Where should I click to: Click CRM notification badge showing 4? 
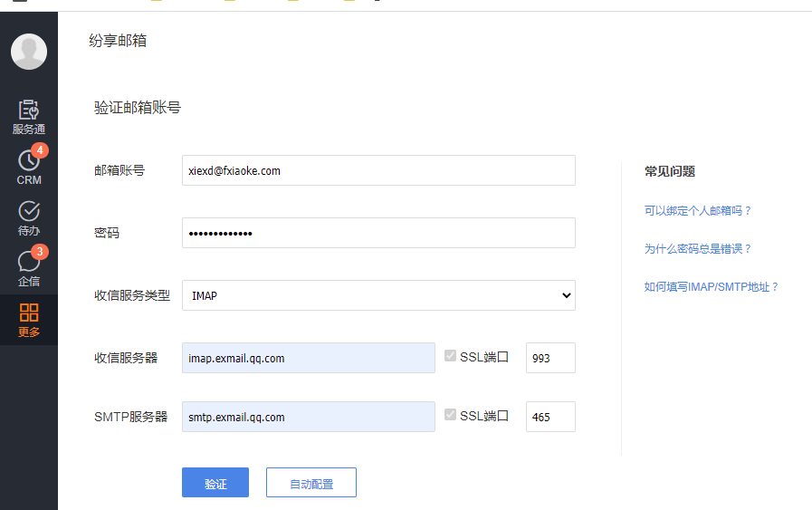pyautogui.click(x=40, y=150)
